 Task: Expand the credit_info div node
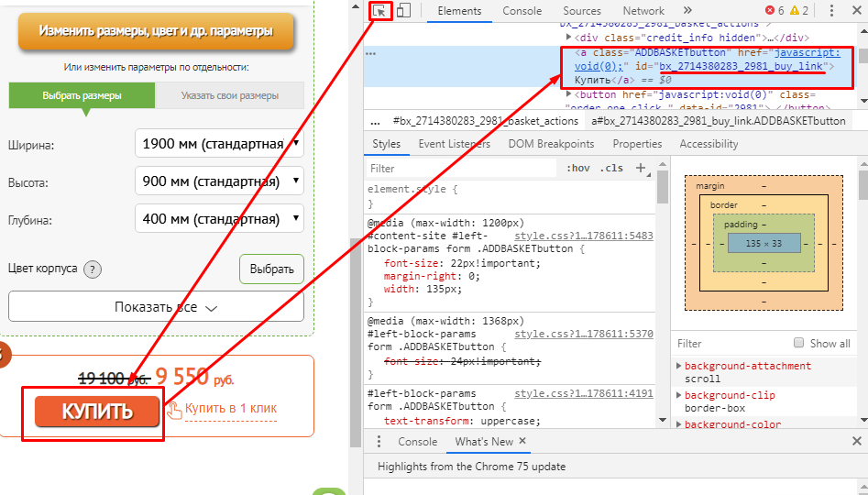[568, 37]
